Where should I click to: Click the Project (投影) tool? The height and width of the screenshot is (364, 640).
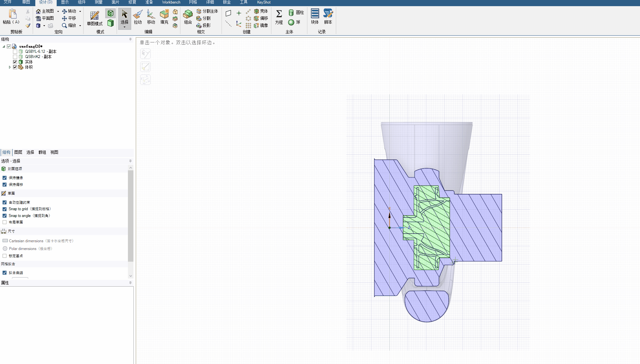(203, 26)
